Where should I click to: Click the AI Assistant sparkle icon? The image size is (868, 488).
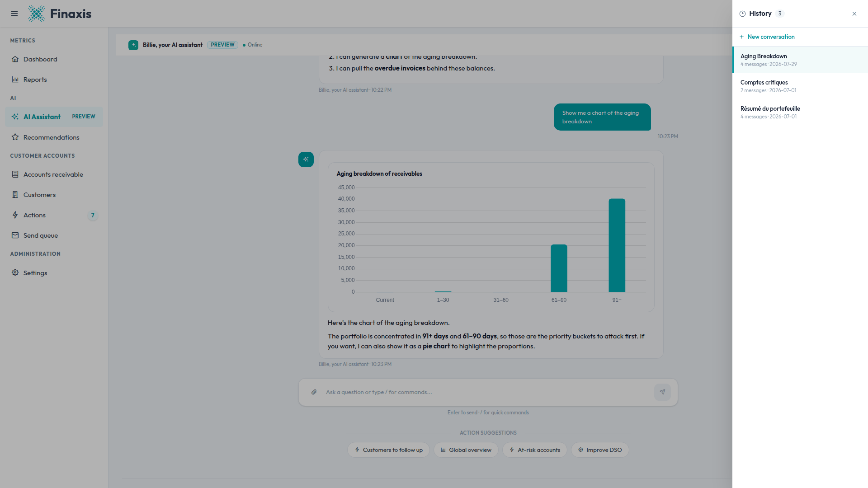[15, 117]
